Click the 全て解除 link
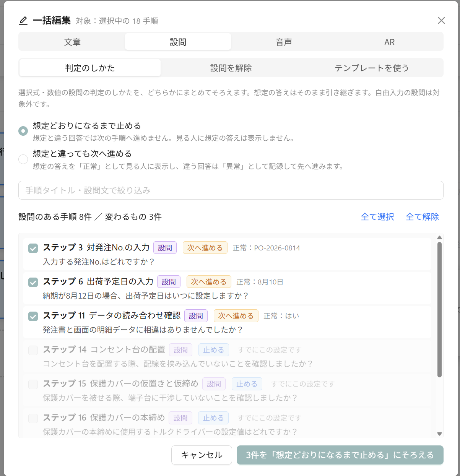This screenshot has height=476, width=460. [x=422, y=217]
